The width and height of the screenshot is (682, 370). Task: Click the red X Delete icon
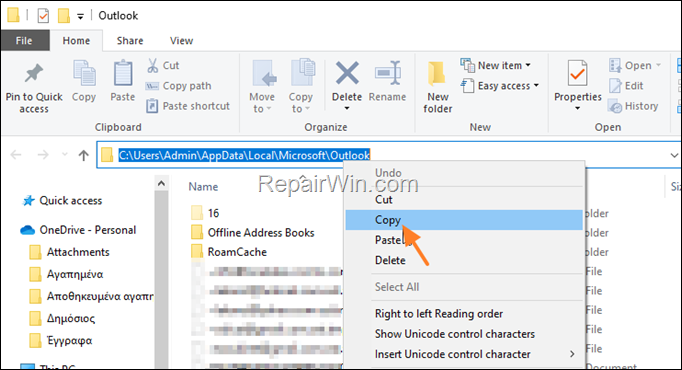347,73
